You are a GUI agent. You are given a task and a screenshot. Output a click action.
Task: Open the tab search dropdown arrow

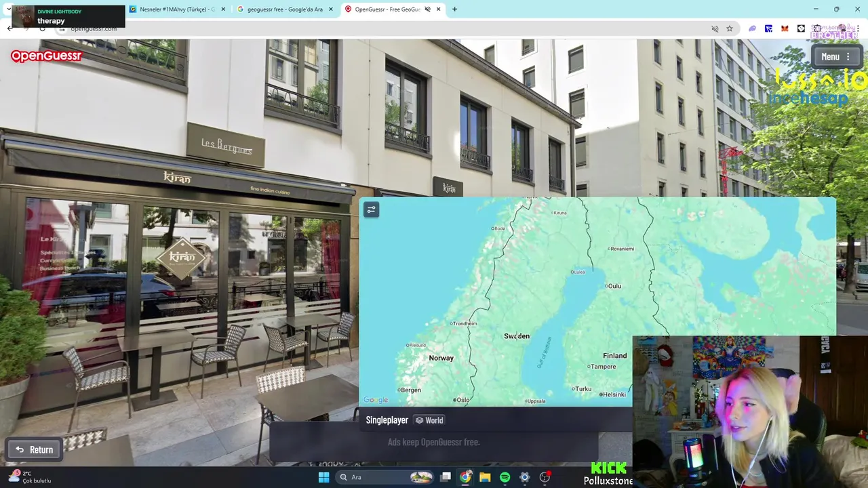click(7, 9)
